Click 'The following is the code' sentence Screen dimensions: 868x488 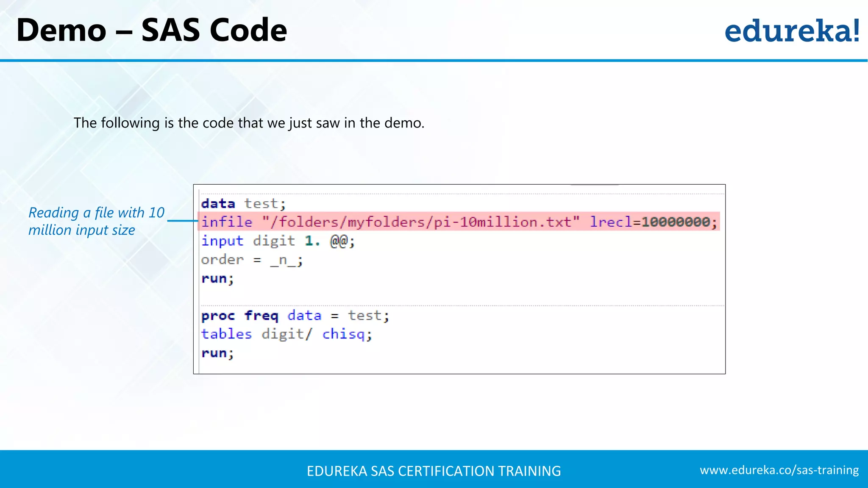tap(249, 123)
